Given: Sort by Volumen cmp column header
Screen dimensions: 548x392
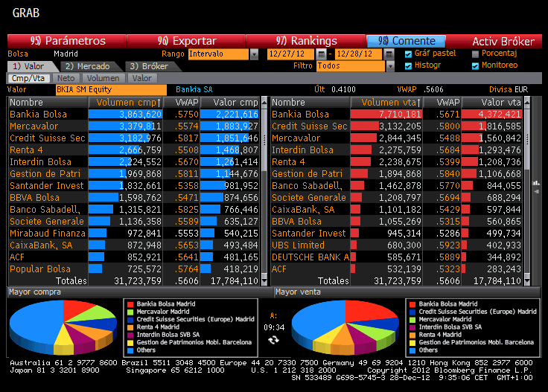Looking at the screenshot, I should tap(125, 102).
